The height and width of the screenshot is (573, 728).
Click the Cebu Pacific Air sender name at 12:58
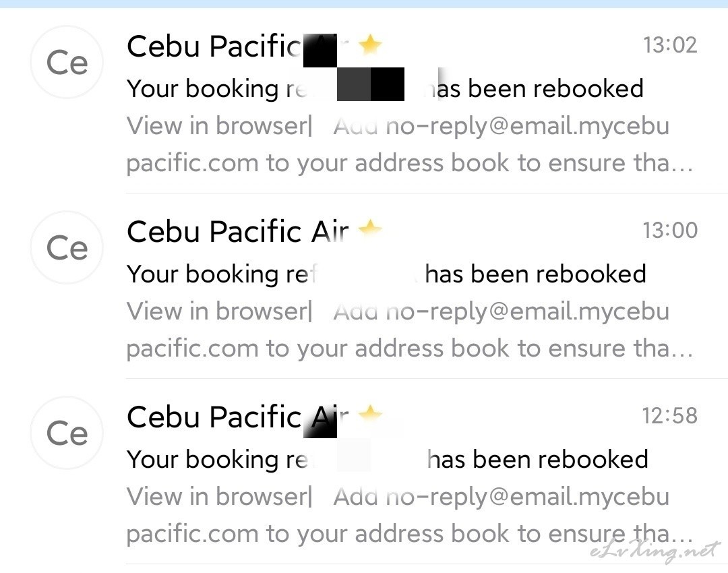coord(237,417)
